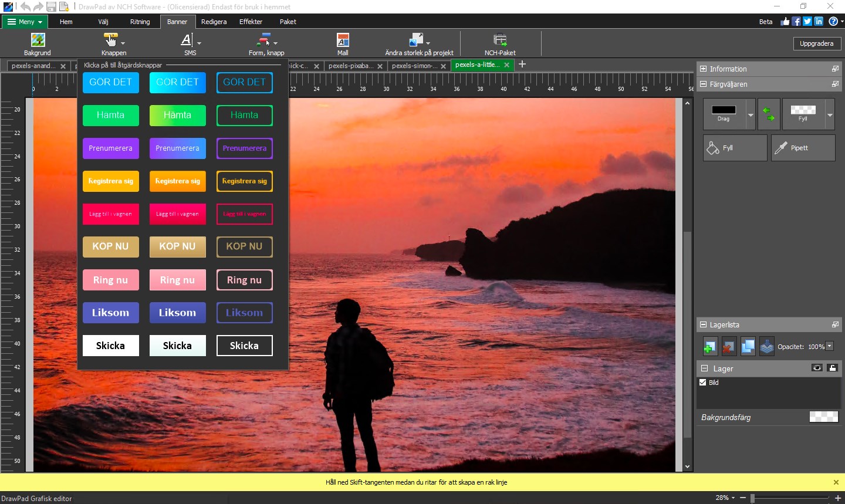Open the zoom level dropdown arrow beside 28%
The image size is (845, 504).
pyautogui.click(x=734, y=498)
